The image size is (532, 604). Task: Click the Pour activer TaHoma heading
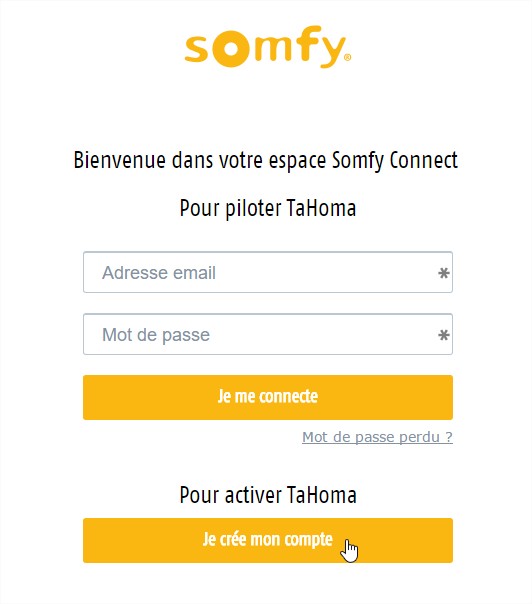[268, 495]
